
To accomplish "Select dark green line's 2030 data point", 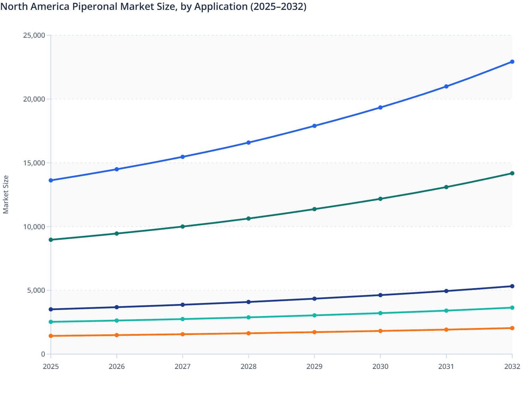I will click(x=380, y=199).
